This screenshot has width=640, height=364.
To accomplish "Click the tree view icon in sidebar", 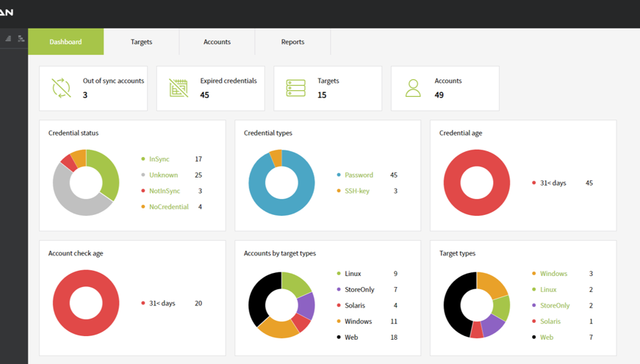I will [21, 39].
